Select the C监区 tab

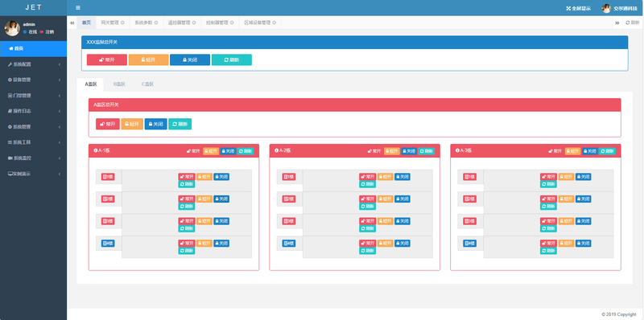[x=148, y=84]
